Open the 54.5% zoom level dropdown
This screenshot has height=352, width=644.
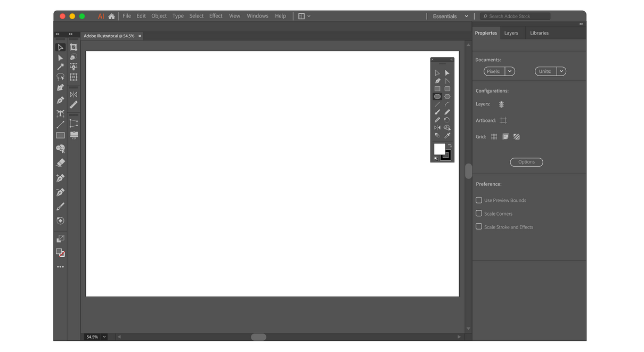click(x=104, y=337)
